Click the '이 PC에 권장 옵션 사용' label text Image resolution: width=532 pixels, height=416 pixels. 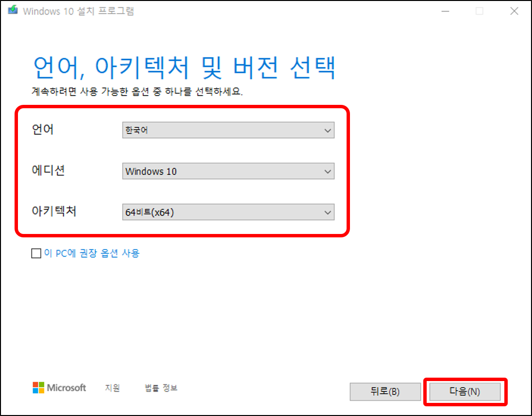[92, 253]
